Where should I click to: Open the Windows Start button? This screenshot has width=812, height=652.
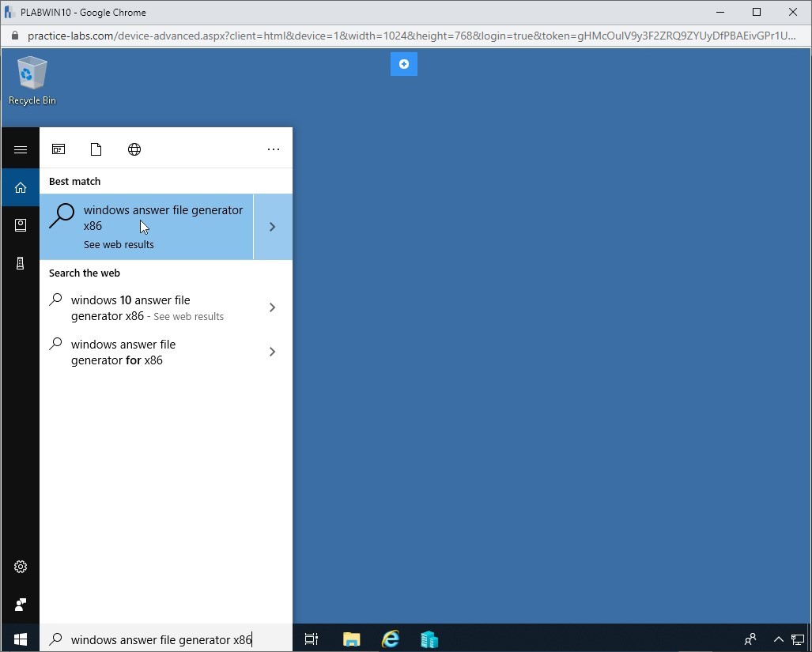click(x=21, y=639)
